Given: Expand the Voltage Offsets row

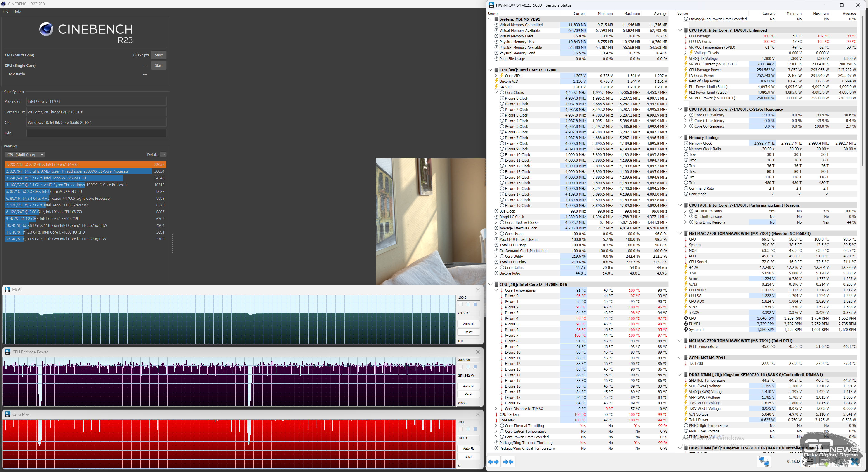Looking at the screenshot, I should (x=685, y=53).
